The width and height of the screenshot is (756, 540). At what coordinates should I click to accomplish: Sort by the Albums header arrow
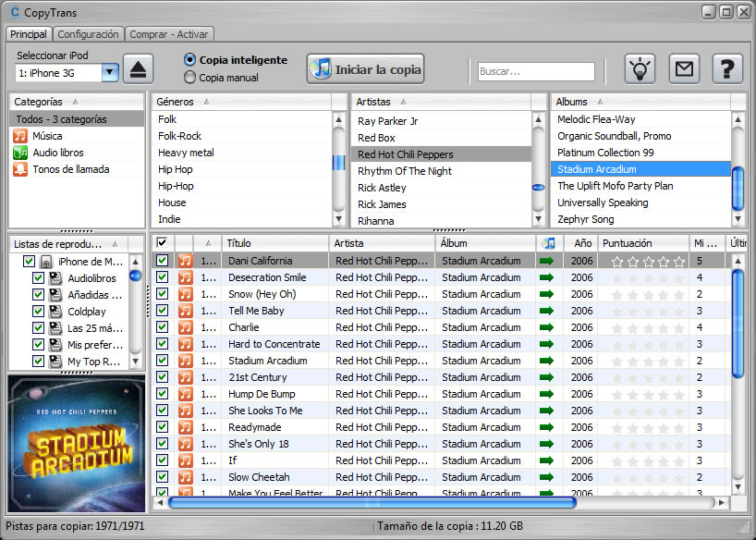point(600,102)
